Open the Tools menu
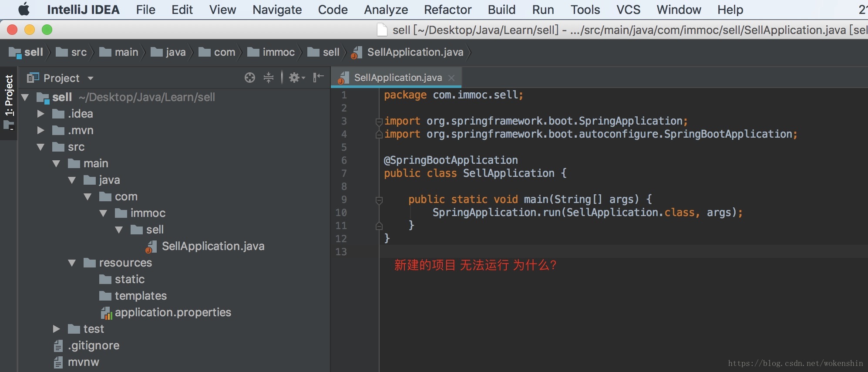 point(585,10)
